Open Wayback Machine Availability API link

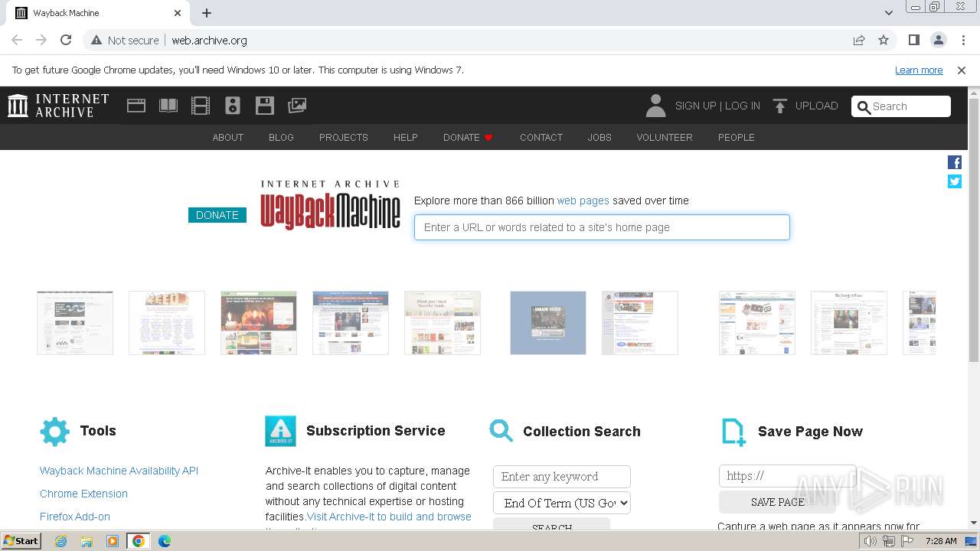click(x=119, y=471)
